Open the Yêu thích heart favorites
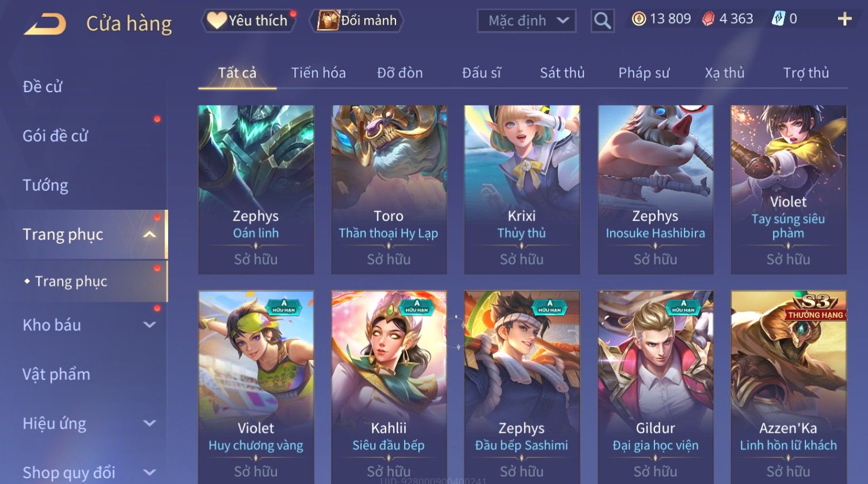The width and height of the screenshot is (868, 484). (216, 20)
